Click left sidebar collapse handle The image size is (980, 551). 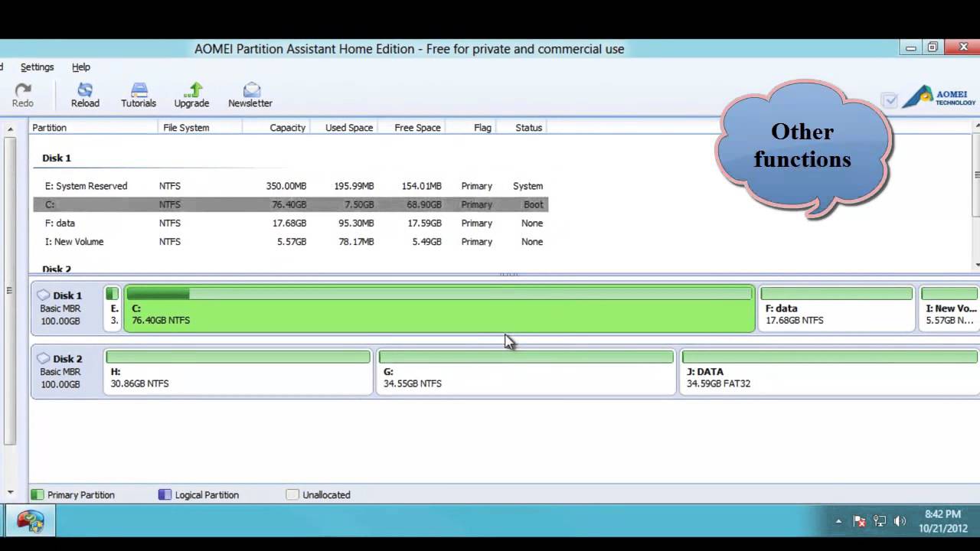[9, 291]
